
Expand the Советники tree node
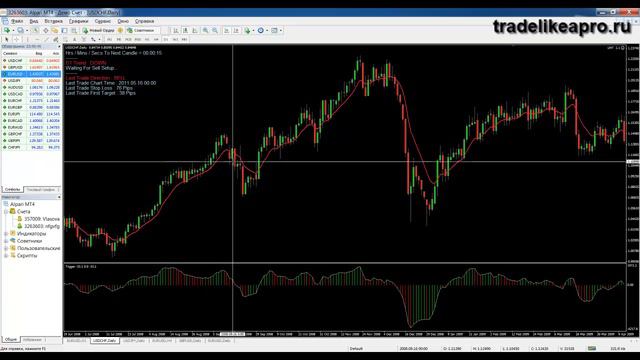click(6, 241)
